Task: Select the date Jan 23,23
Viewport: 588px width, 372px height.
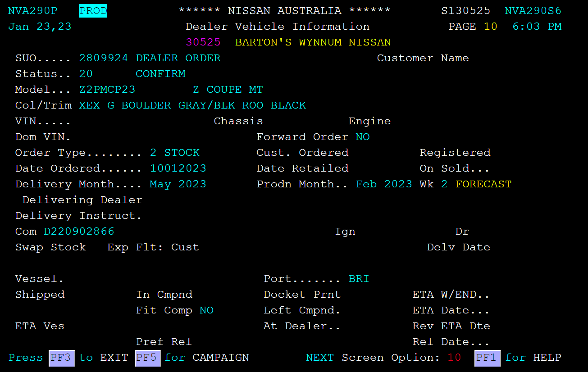Action: pos(40,27)
